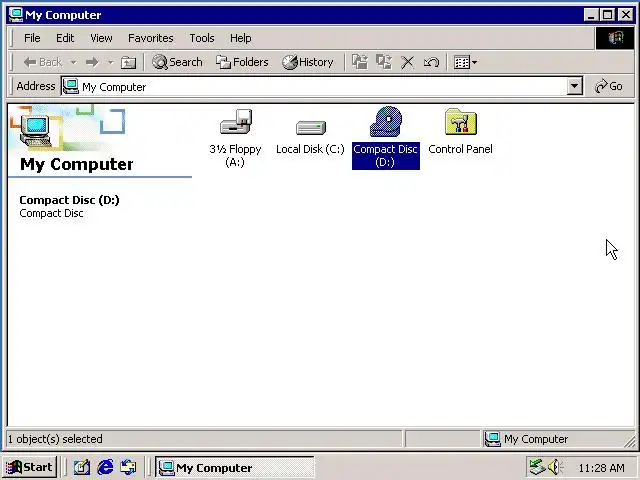
Task: Click the large My Computer banner image
Action: [x=67, y=127]
